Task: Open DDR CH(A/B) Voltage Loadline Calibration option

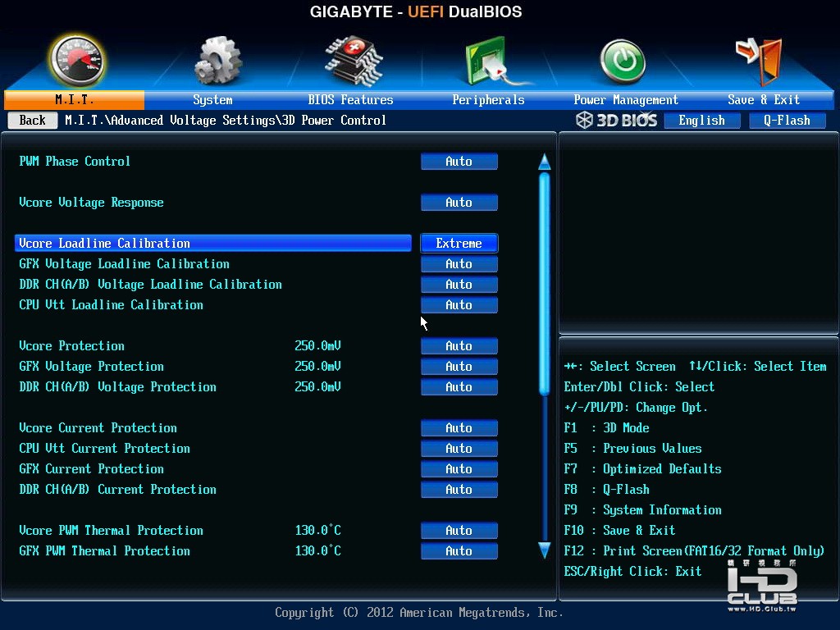Action: [x=459, y=285]
